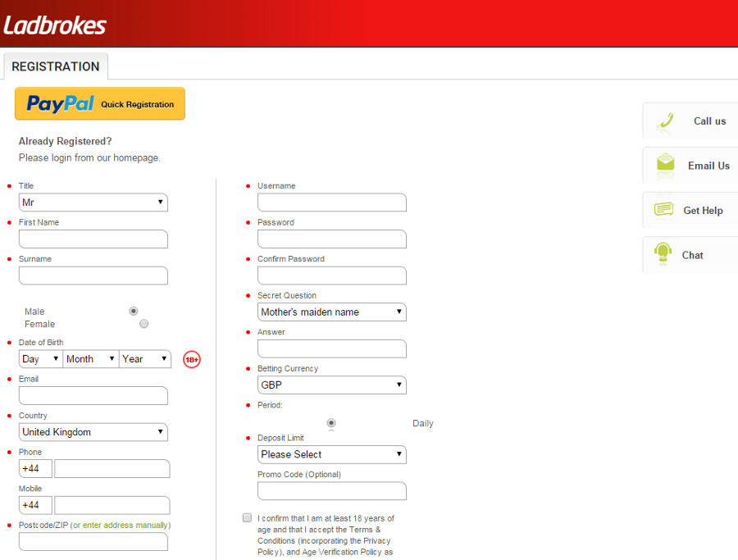Click the 'Daily' option label
The width and height of the screenshot is (738, 560).
(422, 423)
